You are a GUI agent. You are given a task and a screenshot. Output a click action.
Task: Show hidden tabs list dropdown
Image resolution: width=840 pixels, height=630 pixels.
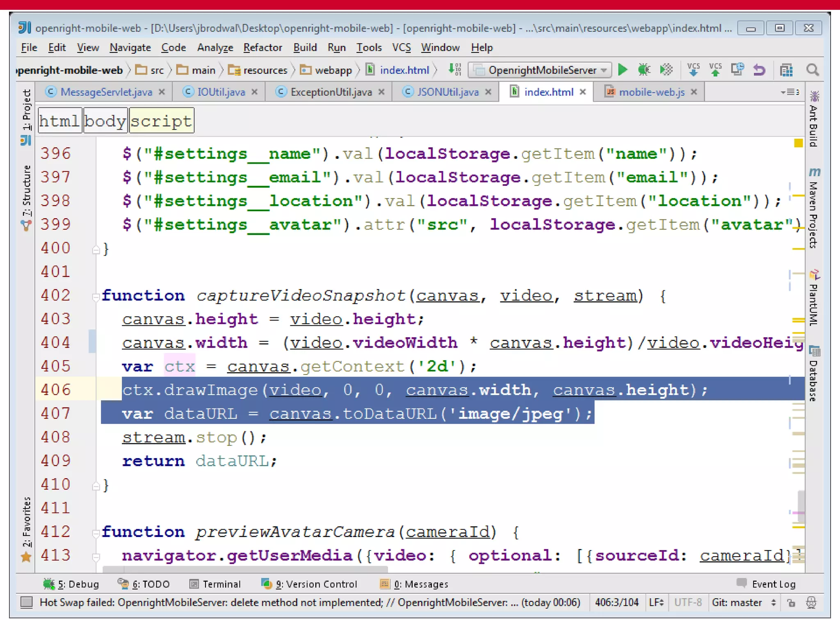(x=790, y=92)
